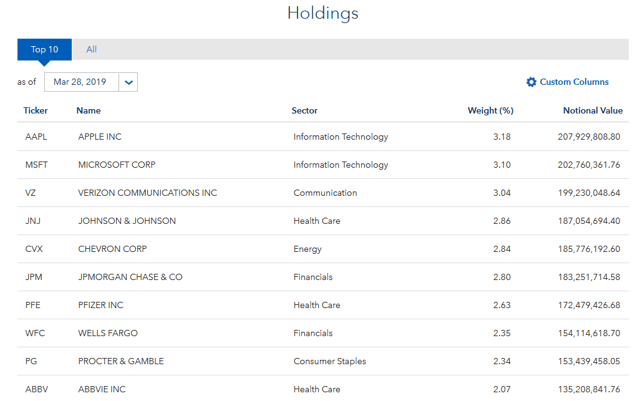This screenshot has width=640, height=401.
Task: Click Energy sector in Chevron row
Action: click(307, 249)
